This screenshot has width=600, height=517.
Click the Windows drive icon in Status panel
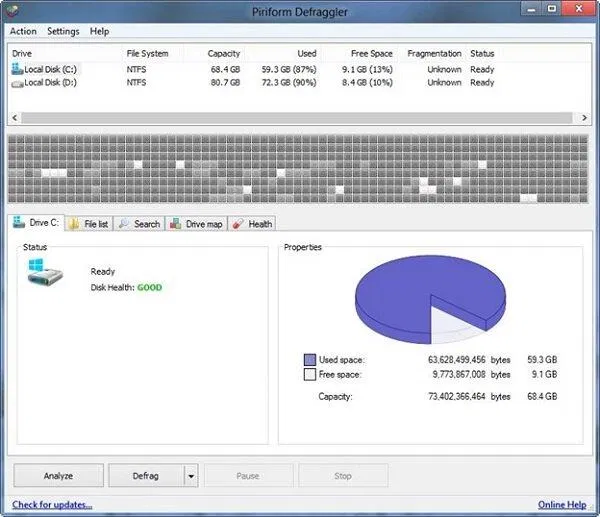pyautogui.click(x=45, y=272)
